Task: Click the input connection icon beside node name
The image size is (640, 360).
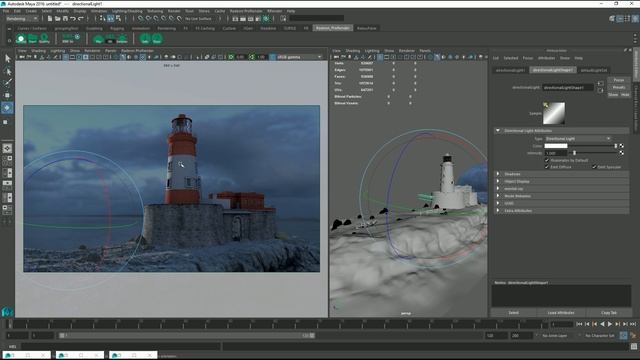Action: click(x=600, y=84)
